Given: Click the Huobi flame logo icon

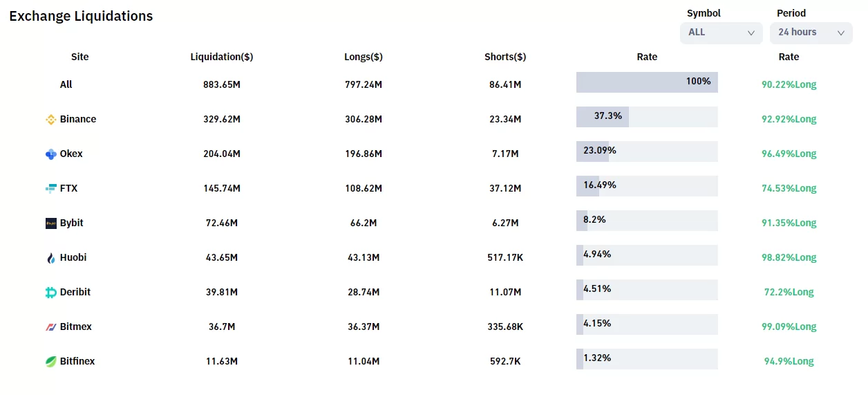Looking at the screenshot, I should point(50,257).
